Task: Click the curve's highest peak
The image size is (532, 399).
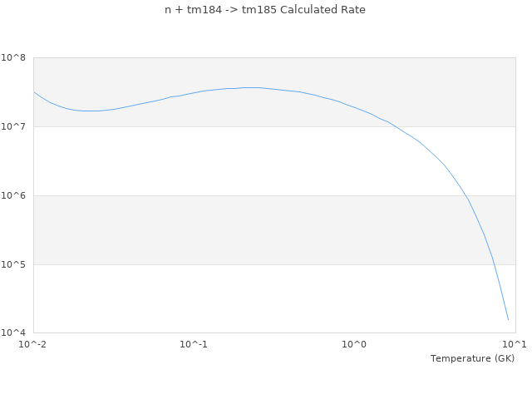Action: tap(249, 87)
